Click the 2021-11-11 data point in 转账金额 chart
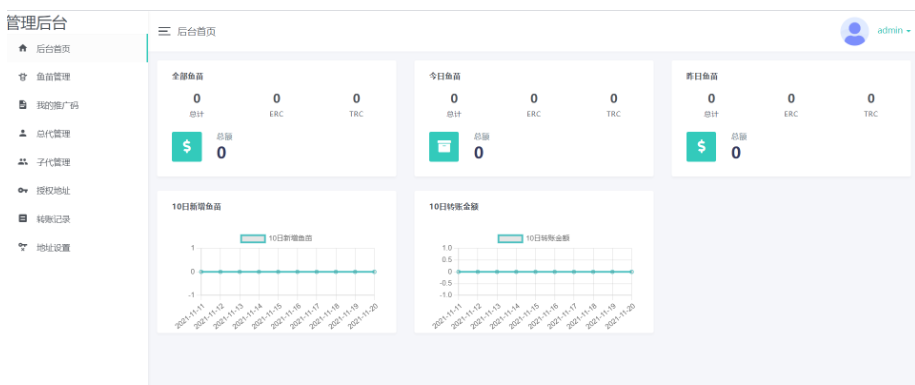The height and width of the screenshot is (385, 915). pos(458,272)
